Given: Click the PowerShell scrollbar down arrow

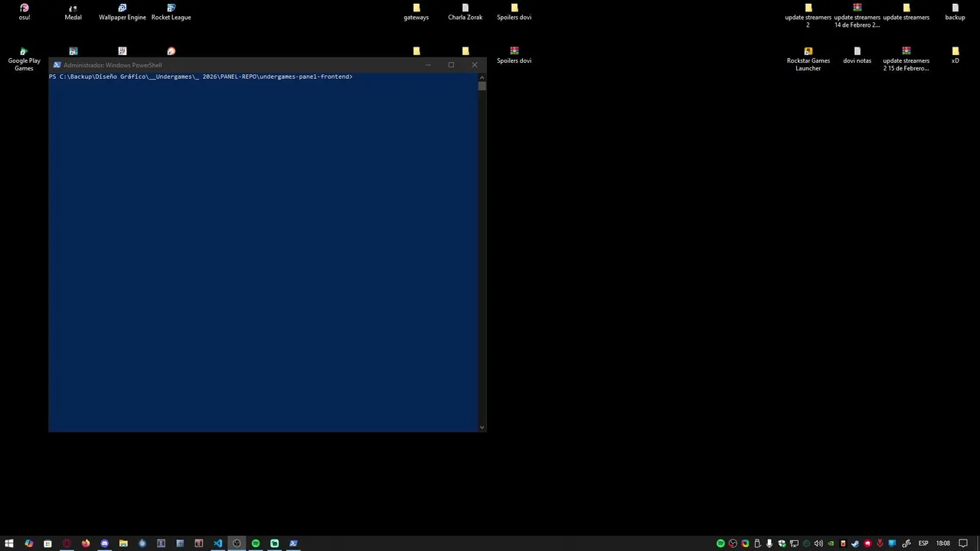Looking at the screenshot, I should pos(482,427).
